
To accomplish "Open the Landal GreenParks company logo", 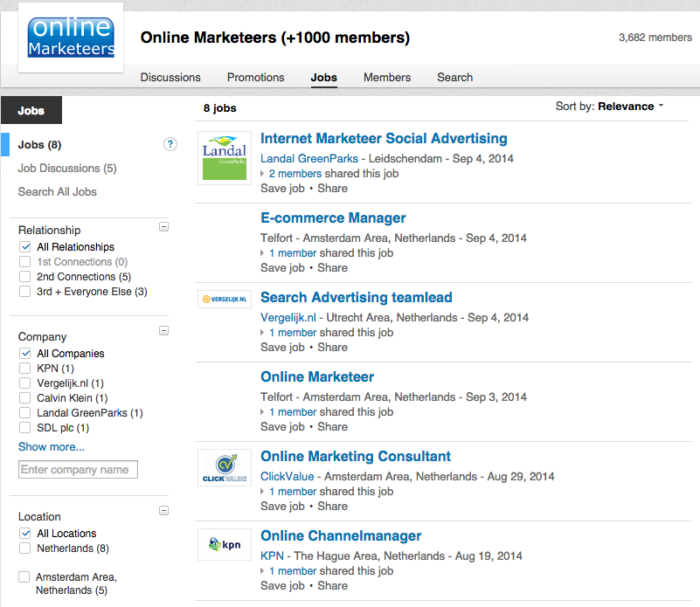I will pyautogui.click(x=225, y=158).
